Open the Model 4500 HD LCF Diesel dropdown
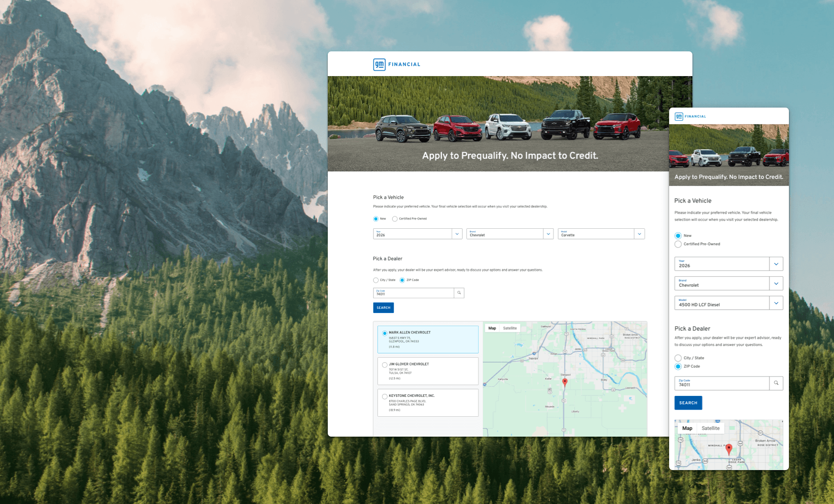This screenshot has height=504, width=834. (729, 303)
